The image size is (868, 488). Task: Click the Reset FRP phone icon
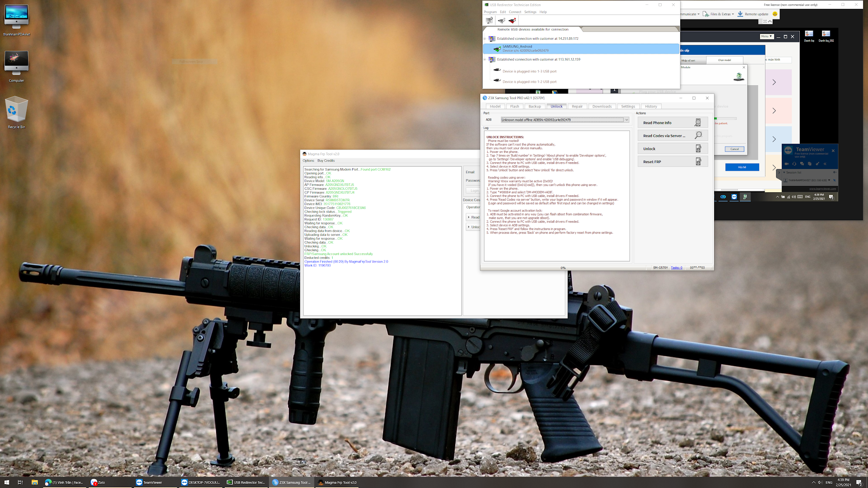pos(698,161)
